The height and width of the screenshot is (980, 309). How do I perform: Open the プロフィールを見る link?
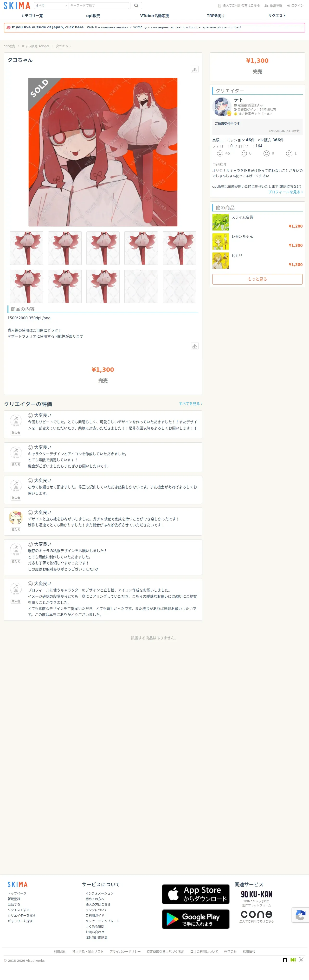point(285,192)
